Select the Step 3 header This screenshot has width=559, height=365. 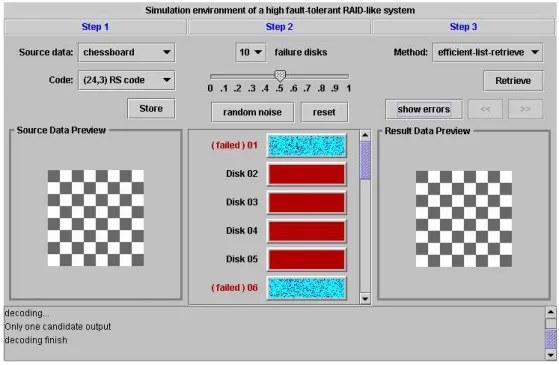point(463,27)
